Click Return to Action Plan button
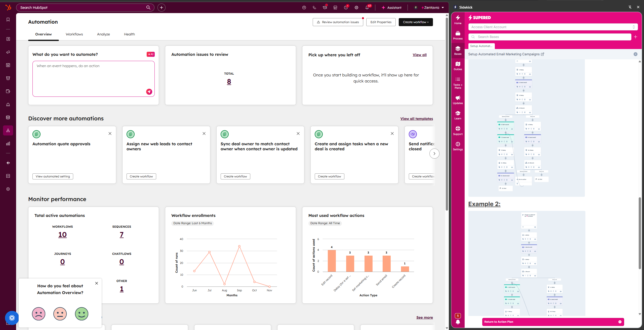The height and width of the screenshot is (330, 644). (553, 322)
